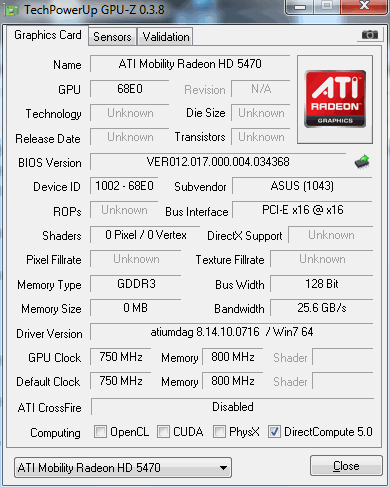
Task: Click the Bus Interface field PCI-E x16
Action: click(x=302, y=210)
